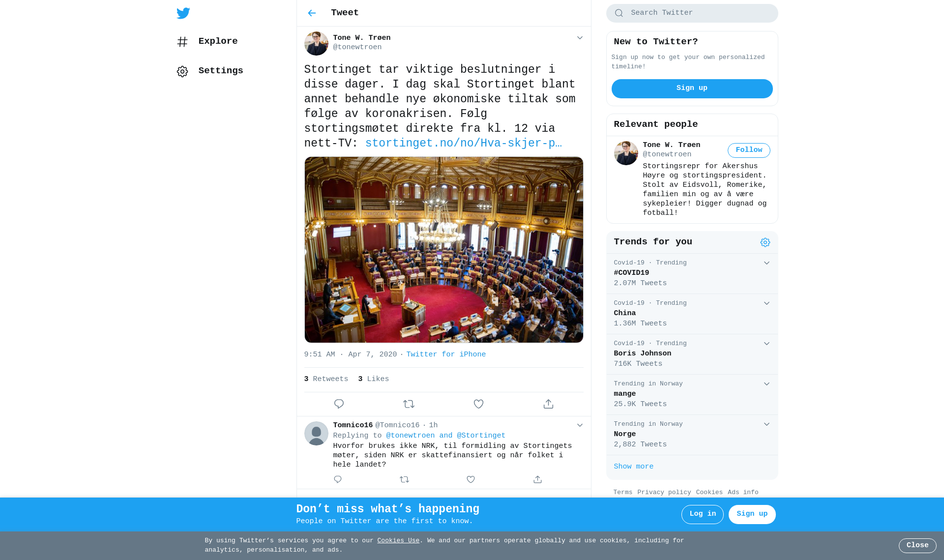Share the main tweet
Image resolution: width=944 pixels, height=560 pixels.
click(548, 404)
